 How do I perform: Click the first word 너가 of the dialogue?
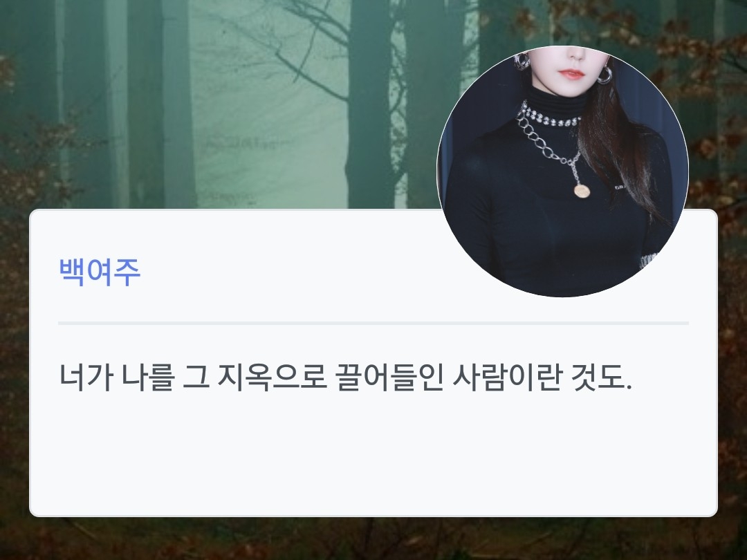pos(86,377)
